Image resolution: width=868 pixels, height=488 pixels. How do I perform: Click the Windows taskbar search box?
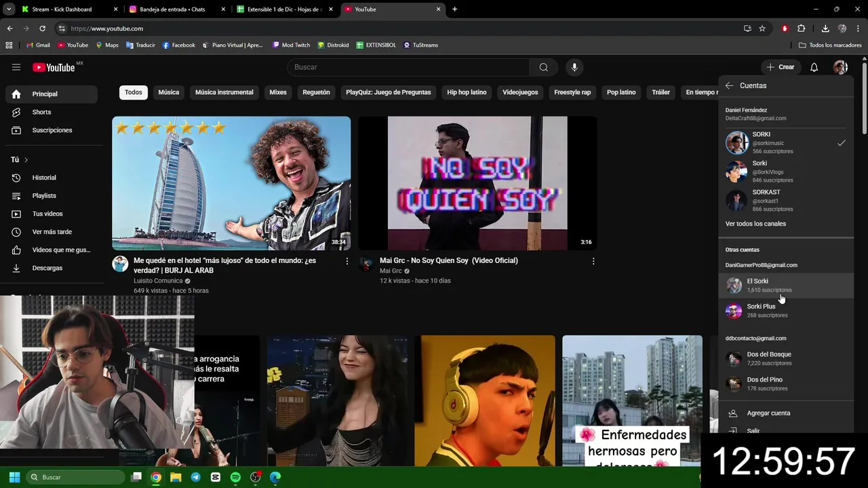click(x=75, y=477)
